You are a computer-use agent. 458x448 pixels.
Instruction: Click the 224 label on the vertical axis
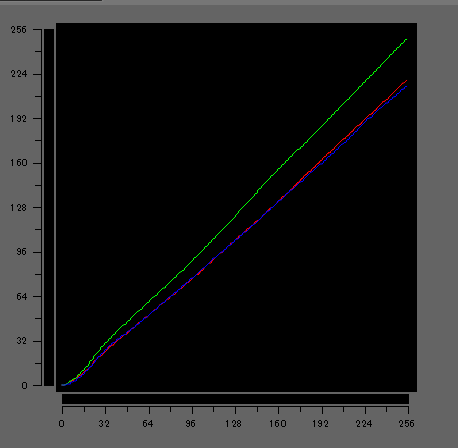pos(18,74)
